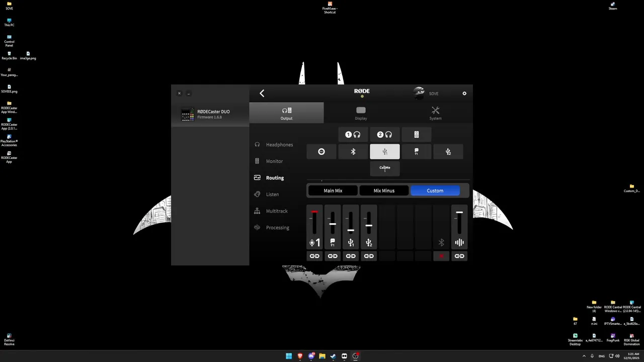Toggle link under mic 1 channel
Image resolution: width=644 pixels, height=362 pixels.
pos(314,256)
